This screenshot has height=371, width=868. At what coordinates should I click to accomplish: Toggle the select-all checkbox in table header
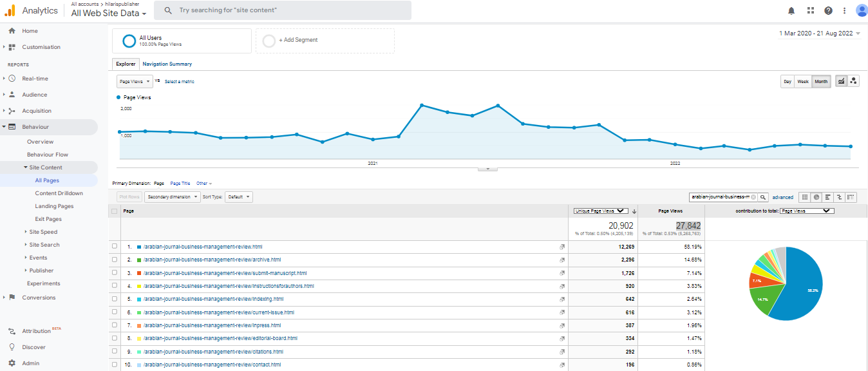(x=115, y=211)
